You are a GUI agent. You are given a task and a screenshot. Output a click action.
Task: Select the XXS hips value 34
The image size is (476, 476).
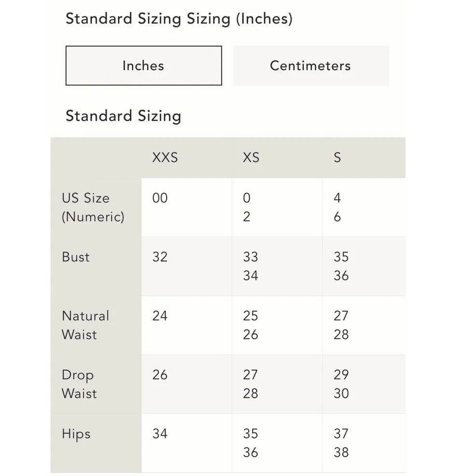click(160, 434)
